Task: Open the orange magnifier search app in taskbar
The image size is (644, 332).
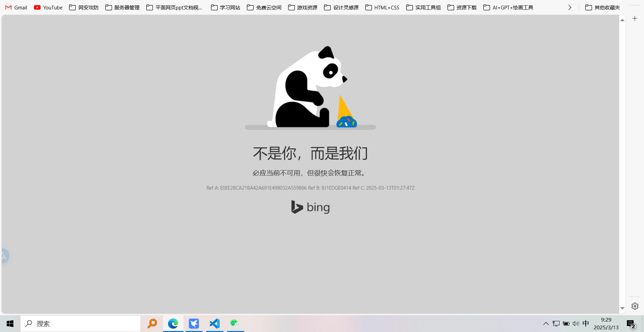Action: point(152,324)
